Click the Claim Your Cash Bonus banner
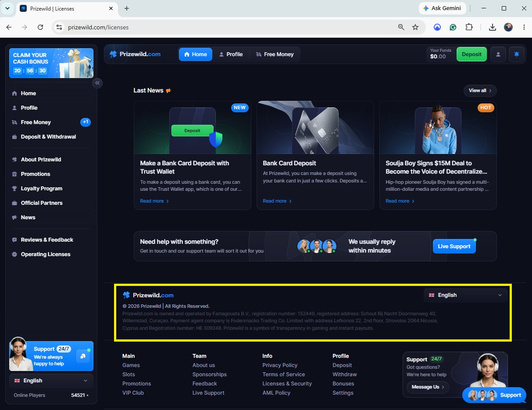This screenshot has height=410, width=532. pos(51,63)
